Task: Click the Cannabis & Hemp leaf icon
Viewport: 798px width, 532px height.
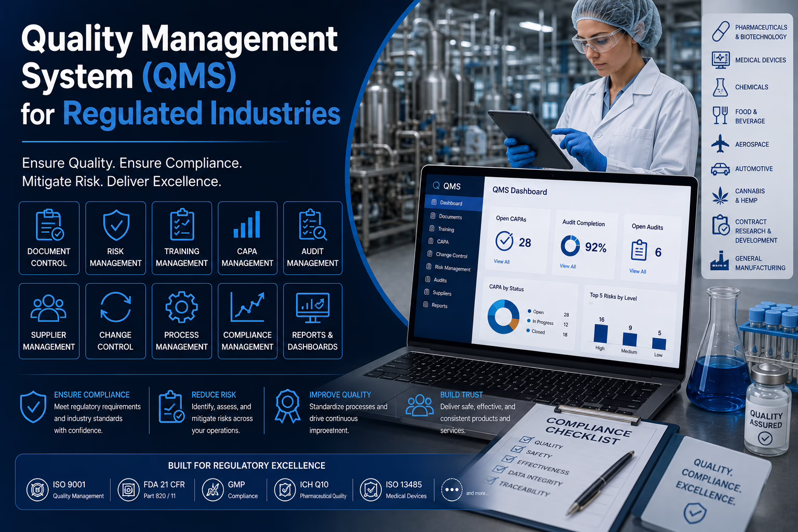Action: click(x=720, y=196)
